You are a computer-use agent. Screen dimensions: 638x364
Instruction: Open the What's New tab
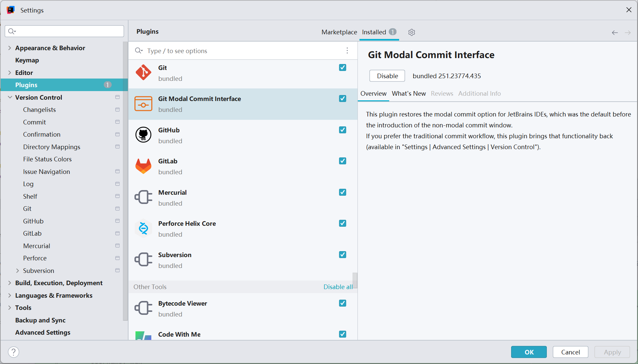click(409, 93)
